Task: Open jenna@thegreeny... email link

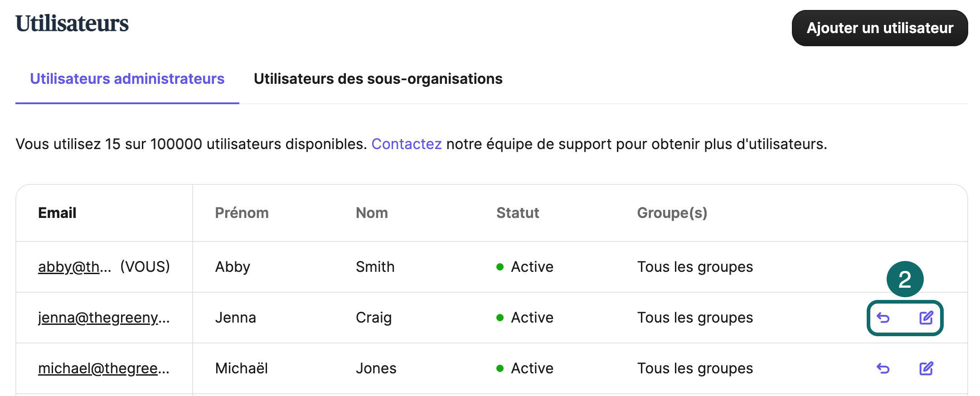Action: pos(104,318)
